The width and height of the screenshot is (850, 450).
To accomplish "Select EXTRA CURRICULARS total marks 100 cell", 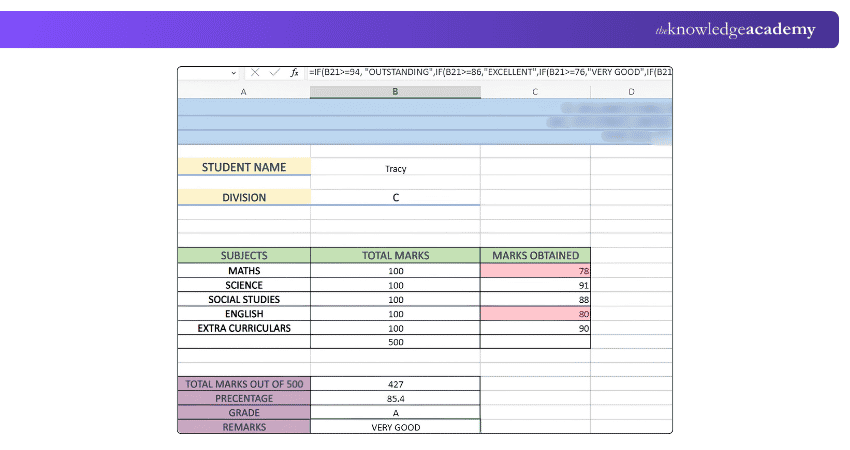I will (396, 328).
